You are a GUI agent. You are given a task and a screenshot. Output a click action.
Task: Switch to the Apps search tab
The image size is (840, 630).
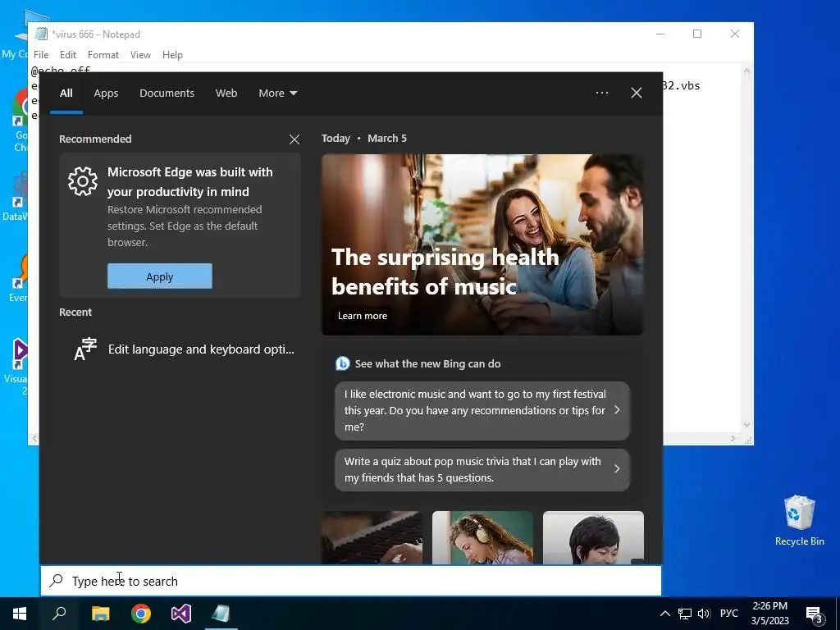pos(106,94)
